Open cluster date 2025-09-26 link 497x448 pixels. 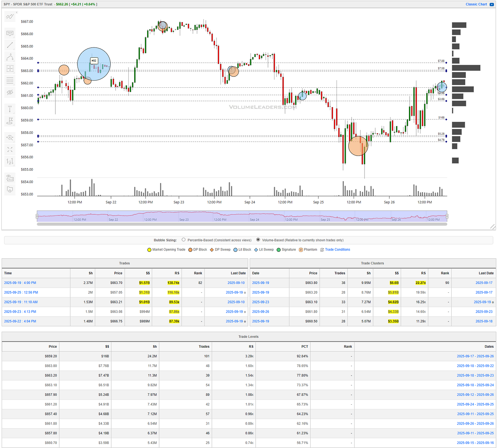[x=260, y=312]
